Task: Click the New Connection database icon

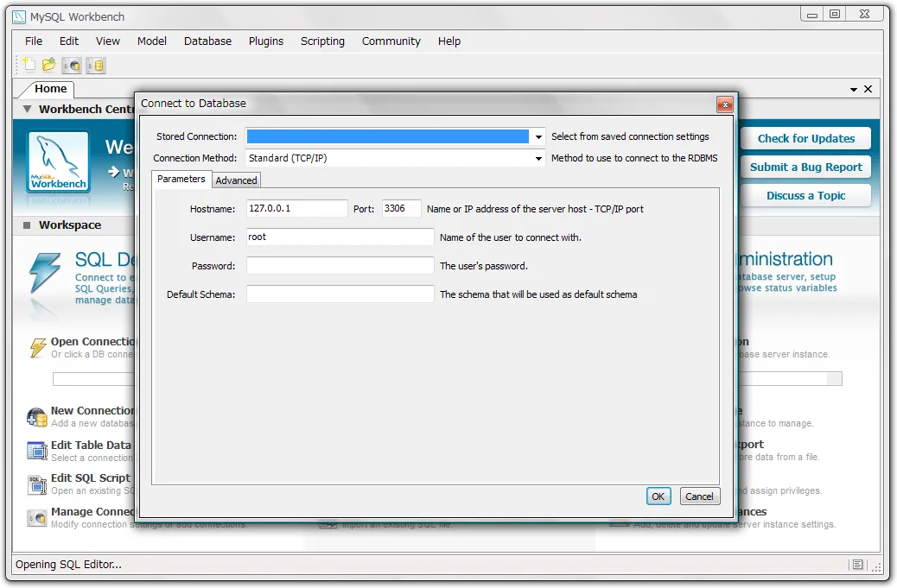Action: coord(37,417)
